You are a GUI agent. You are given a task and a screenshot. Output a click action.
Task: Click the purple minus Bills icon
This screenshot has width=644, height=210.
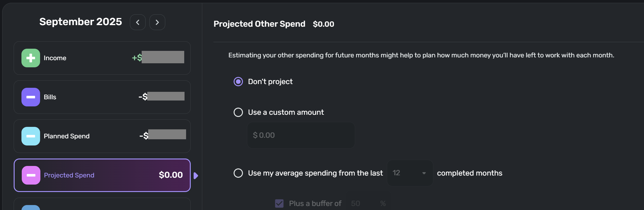tap(30, 97)
